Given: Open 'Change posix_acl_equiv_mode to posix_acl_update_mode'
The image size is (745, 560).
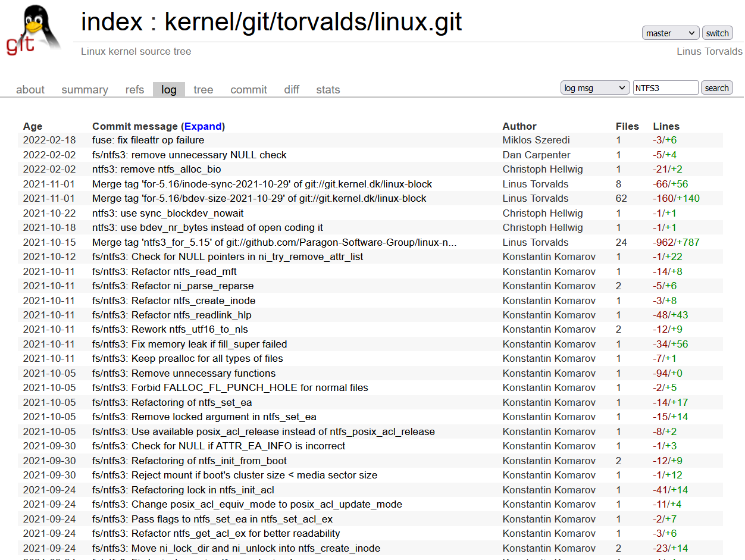Looking at the screenshot, I should (x=247, y=505).
